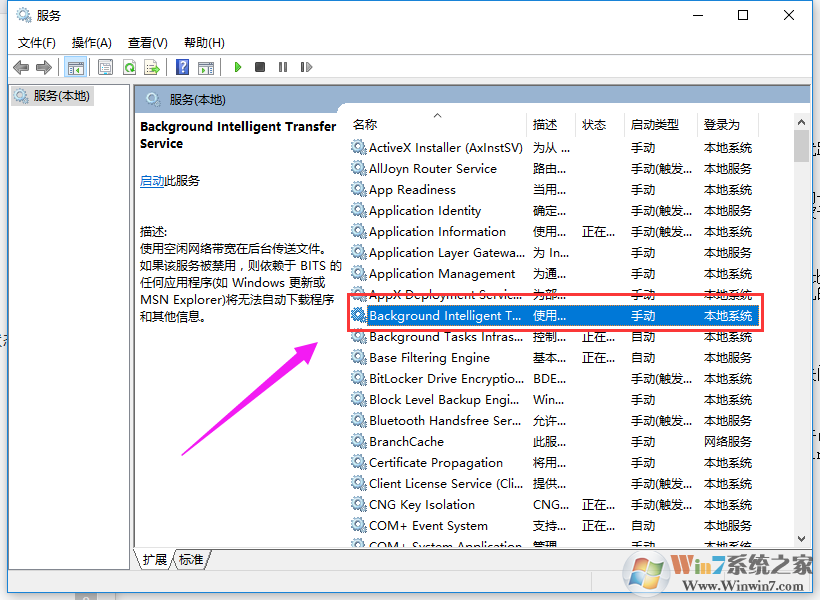Click gear icon of Base Filtering Engine

point(359,357)
